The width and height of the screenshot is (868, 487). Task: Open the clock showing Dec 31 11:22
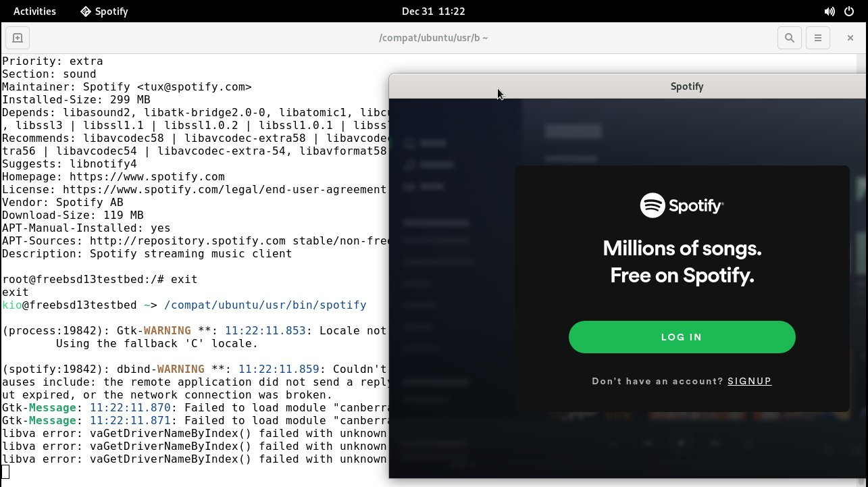coord(433,11)
